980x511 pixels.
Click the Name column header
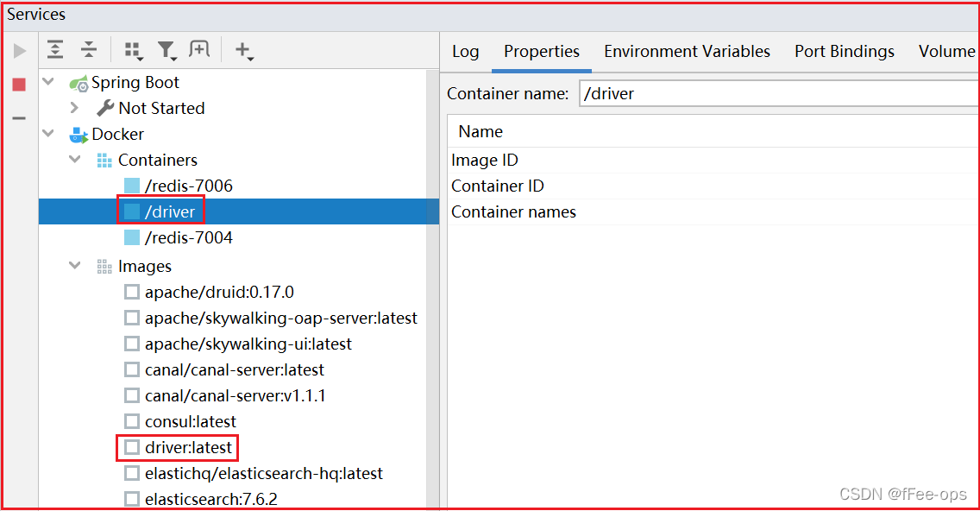point(481,131)
